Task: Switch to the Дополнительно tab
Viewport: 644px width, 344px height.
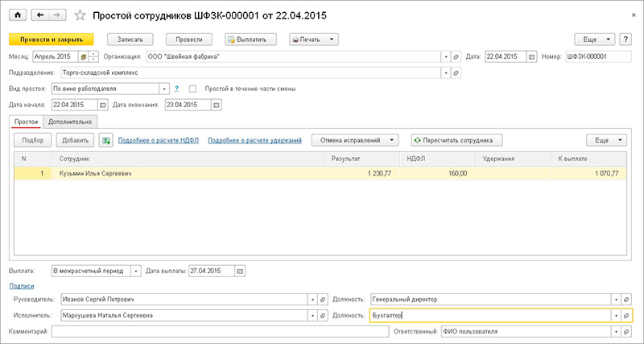Action: click(x=70, y=122)
